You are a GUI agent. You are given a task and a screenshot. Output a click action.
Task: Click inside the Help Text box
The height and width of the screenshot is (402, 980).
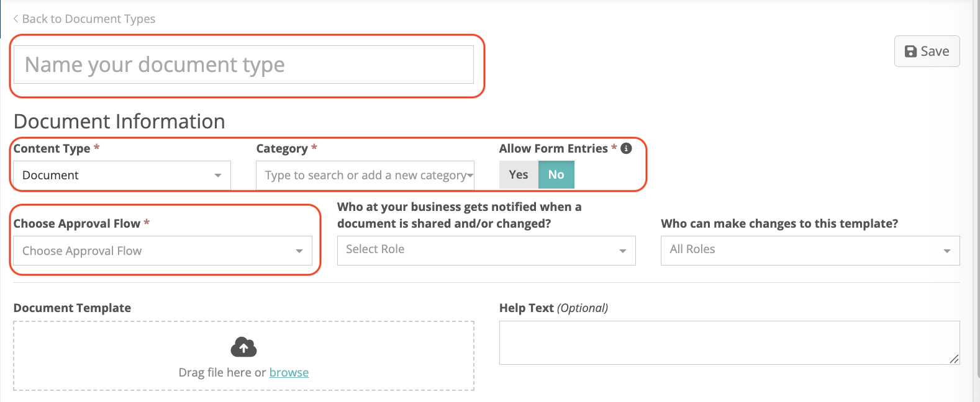(x=729, y=342)
